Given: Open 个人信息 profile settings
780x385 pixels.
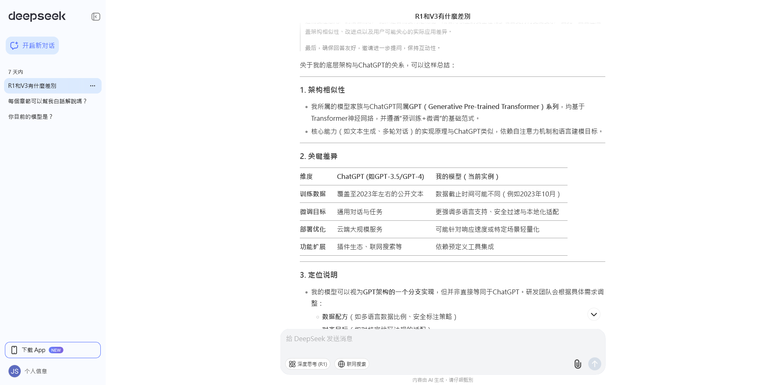Looking at the screenshot, I should [36, 371].
